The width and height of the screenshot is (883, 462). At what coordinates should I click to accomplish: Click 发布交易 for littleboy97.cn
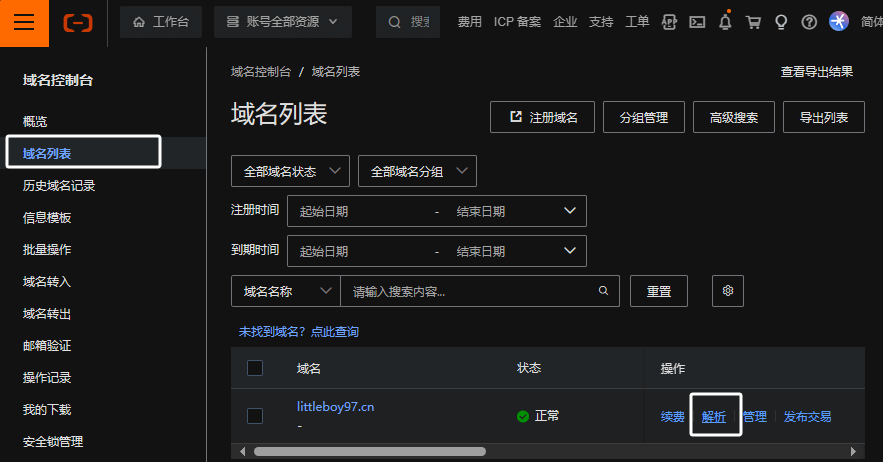808,416
